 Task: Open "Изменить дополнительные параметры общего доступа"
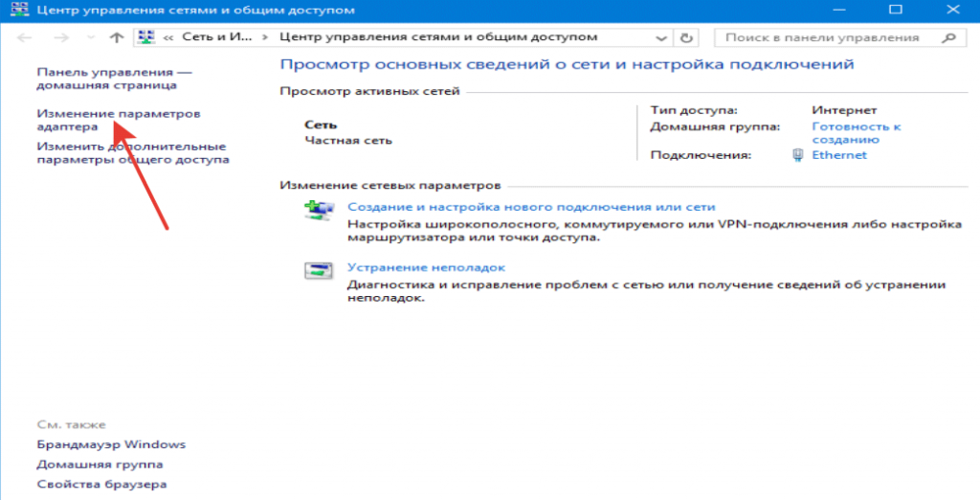[x=132, y=153]
